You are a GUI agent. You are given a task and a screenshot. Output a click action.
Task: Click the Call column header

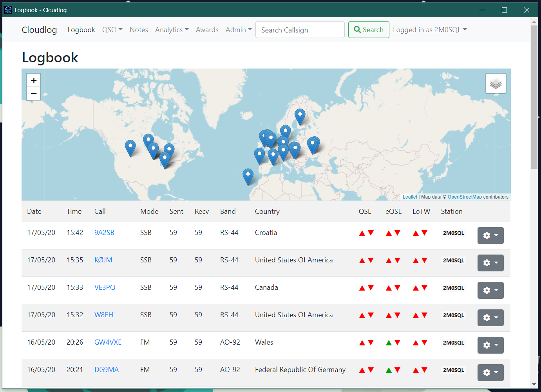pyautogui.click(x=100, y=211)
